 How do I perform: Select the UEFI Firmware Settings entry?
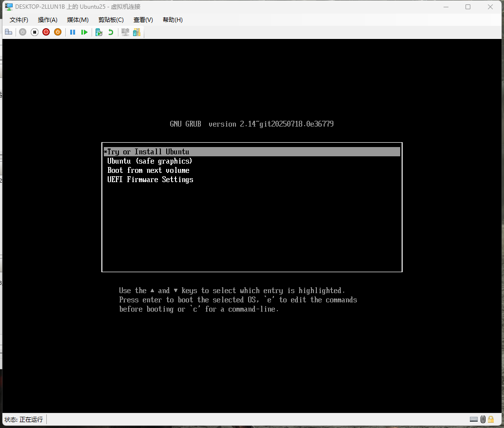click(150, 180)
